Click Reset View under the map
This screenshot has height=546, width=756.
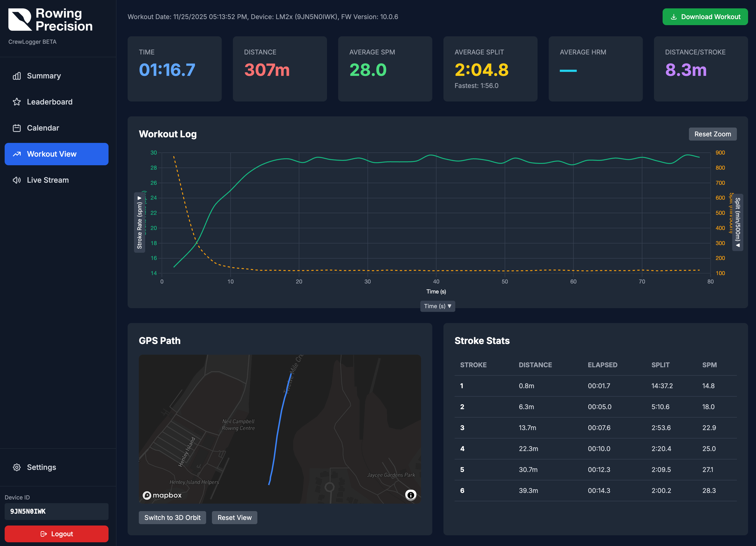tap(234, 518)
